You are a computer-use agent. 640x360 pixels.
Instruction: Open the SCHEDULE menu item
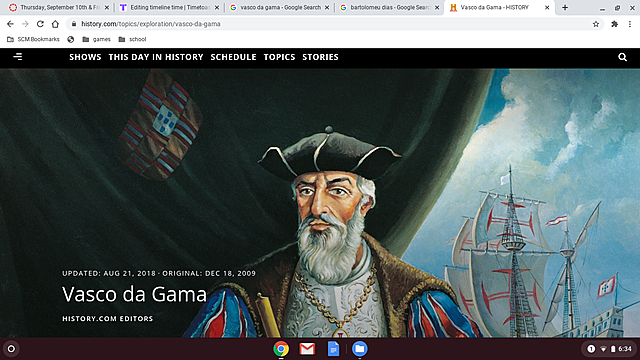coord(233,57)
